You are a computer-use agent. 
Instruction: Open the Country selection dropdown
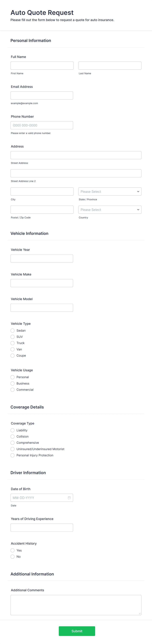(x=110, y=210)
